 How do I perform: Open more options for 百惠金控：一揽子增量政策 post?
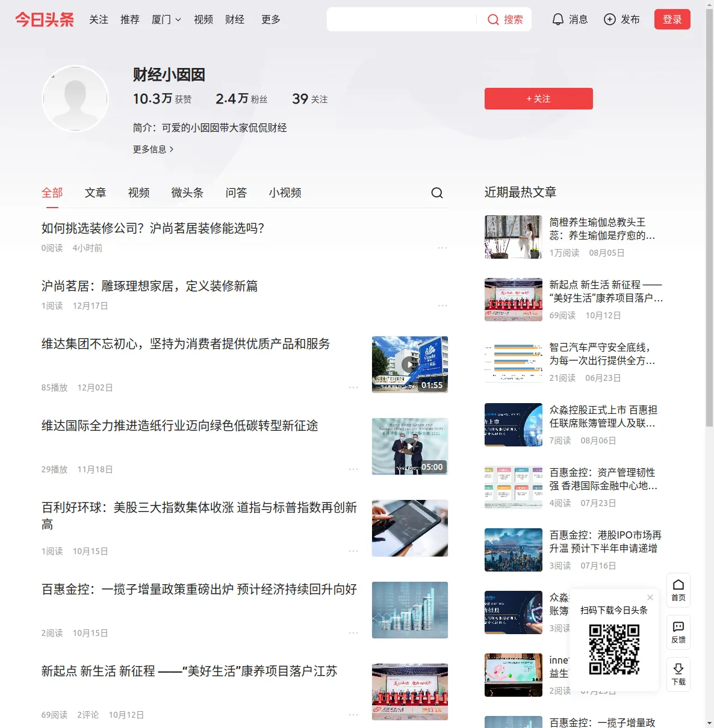pos(353,633)
